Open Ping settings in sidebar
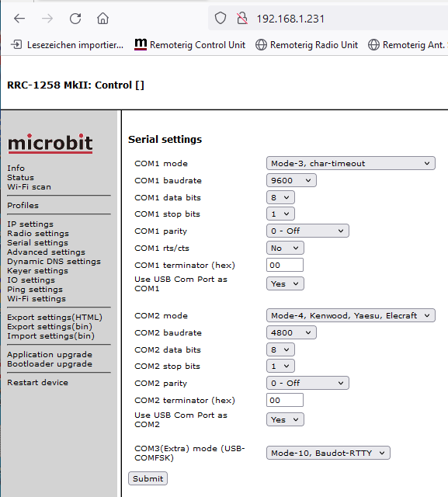 click(35, 290)
